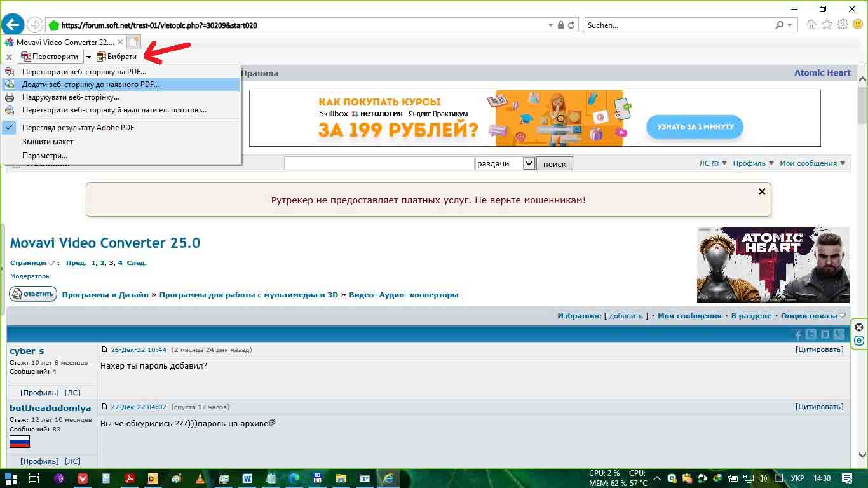
Task: Click the smiley feedback icon
Action: (x=858, y=25)
